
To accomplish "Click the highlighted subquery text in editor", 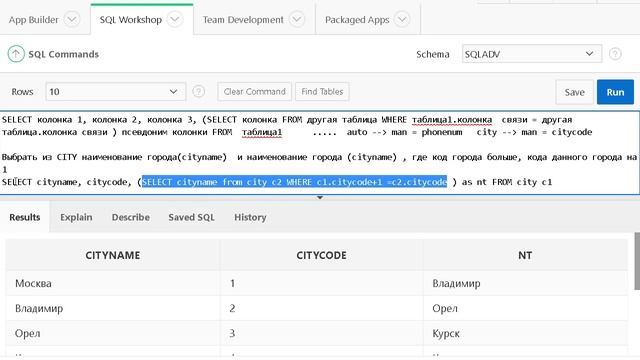I will [x=294, y=182].
